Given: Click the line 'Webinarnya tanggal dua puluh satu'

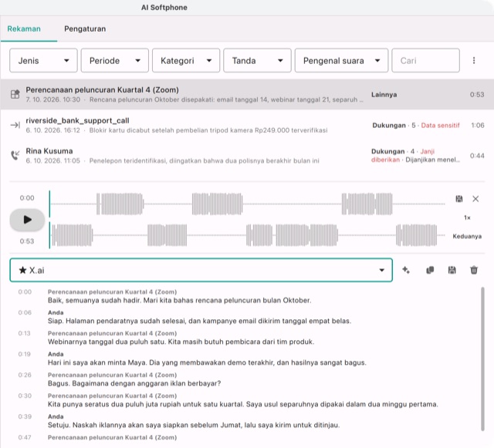Looking at the screenshot, I should click(x=181, y=342).
